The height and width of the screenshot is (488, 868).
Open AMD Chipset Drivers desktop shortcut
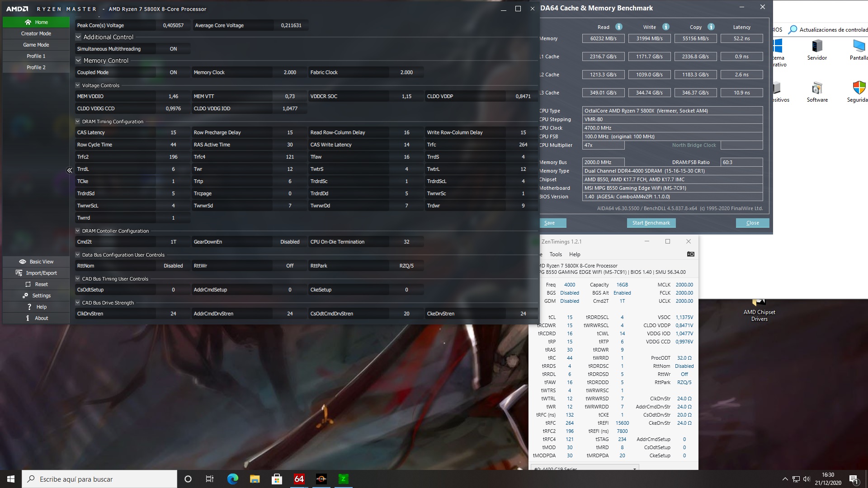point(759,311)
